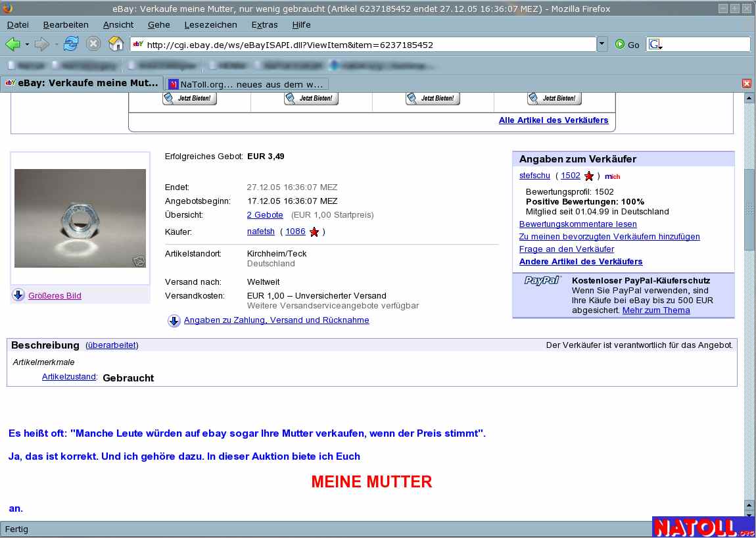756x538 pixels.
Task: Open Andere Artikel des Verkäufers
Action: pos(581,262)
